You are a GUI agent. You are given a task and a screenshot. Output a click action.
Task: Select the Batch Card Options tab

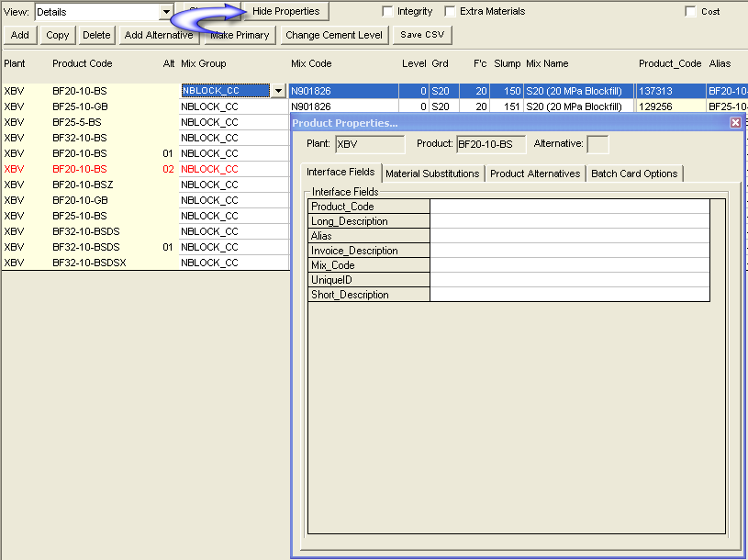click(634, 174)
